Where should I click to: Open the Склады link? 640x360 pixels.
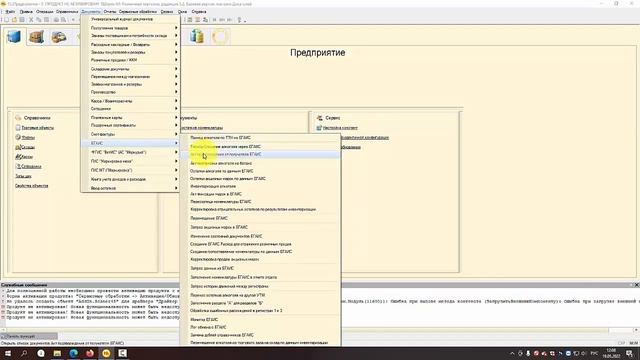[x=28, y=147]
